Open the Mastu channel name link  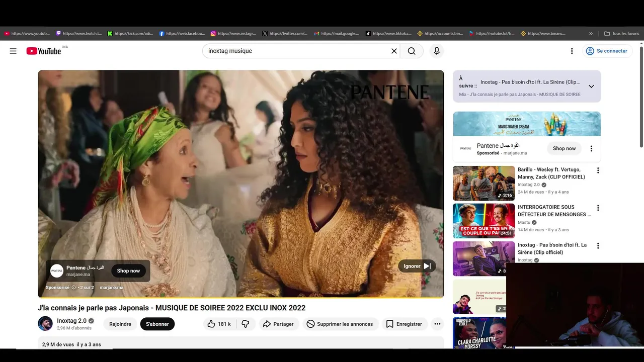524,222
